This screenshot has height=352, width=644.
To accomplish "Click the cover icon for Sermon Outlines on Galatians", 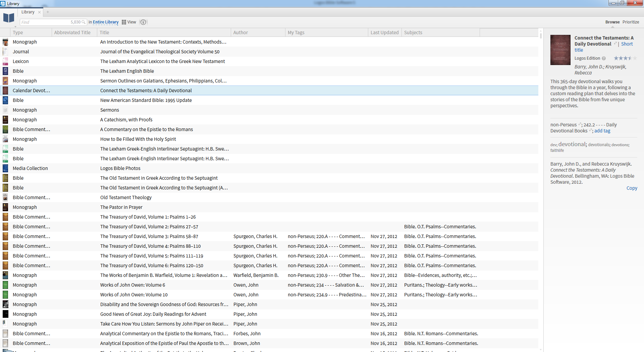I will 5,81.
